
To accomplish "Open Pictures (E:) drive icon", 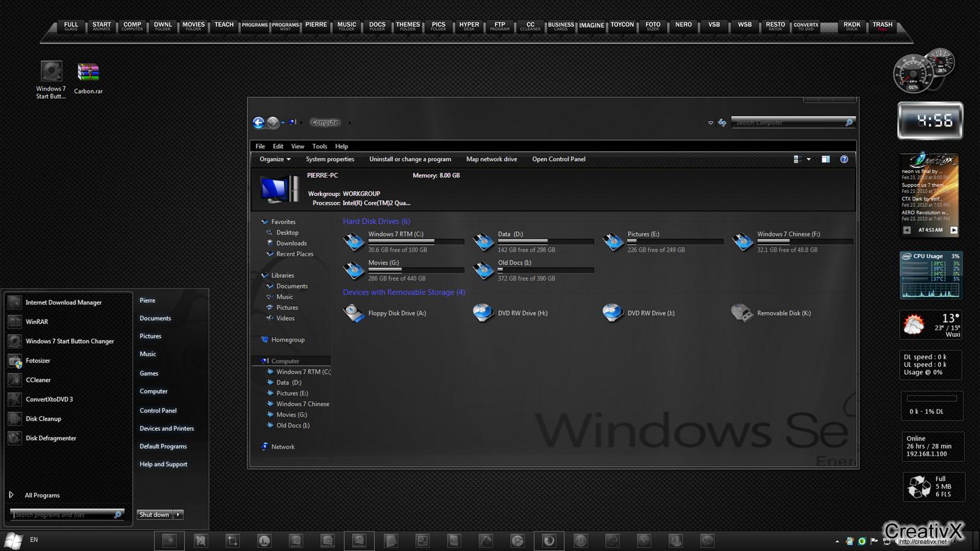I will [613, 242].
